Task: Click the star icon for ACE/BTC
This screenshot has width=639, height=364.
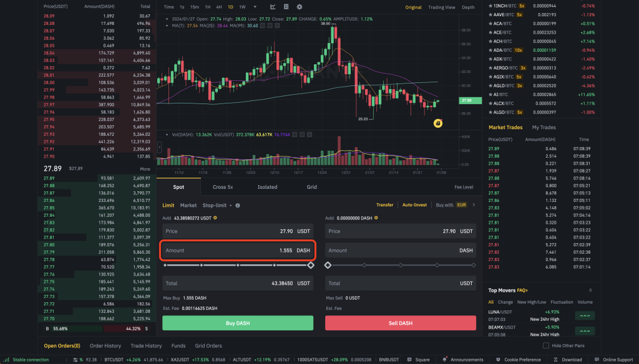Action: 490,32
